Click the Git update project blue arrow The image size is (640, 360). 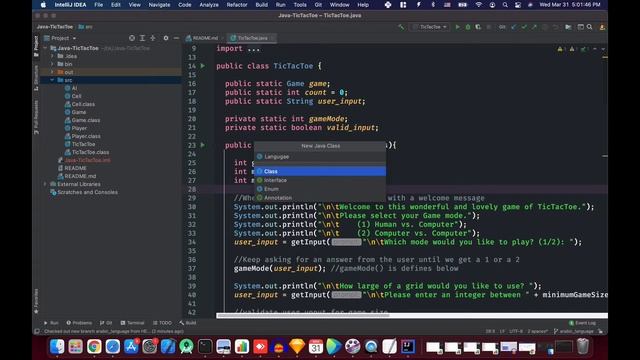point(513,27)
